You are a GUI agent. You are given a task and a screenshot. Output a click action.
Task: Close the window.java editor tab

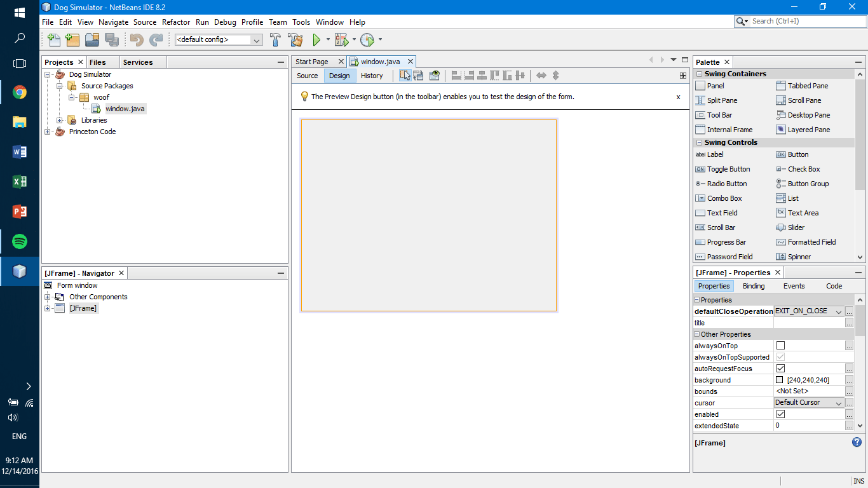[410, 62]
